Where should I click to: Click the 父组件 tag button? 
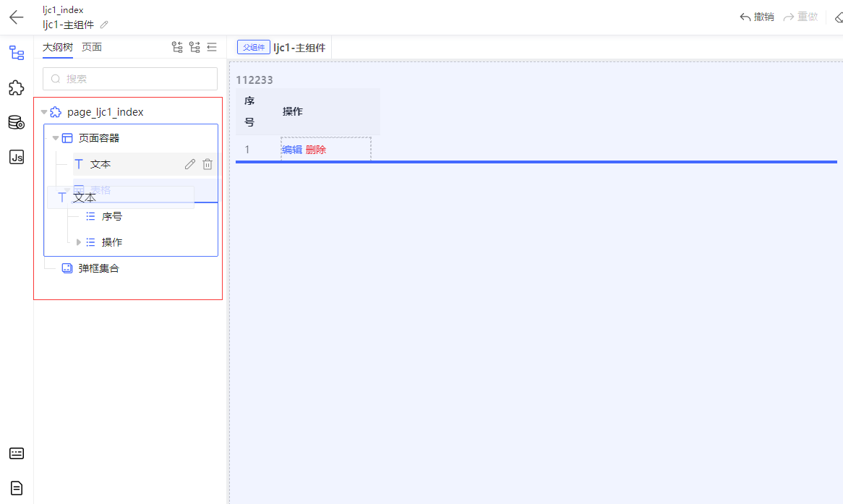click(x=253, y=47)
